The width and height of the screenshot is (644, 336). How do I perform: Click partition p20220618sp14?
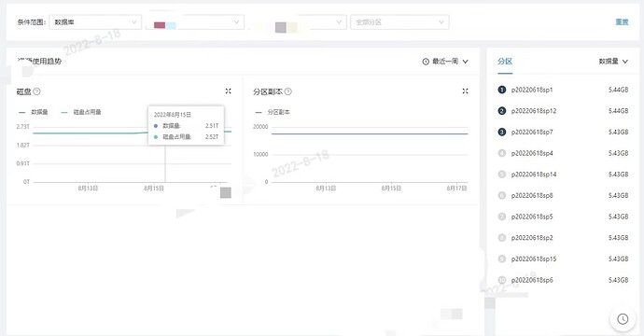click(x=534, y=175)
